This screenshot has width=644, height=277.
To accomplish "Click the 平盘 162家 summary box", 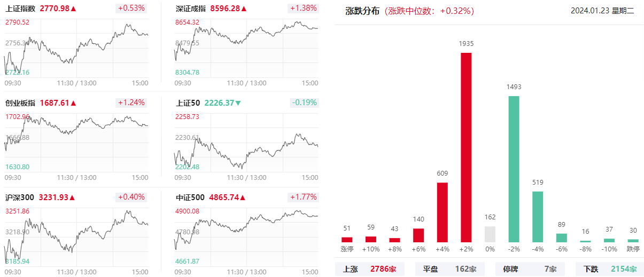I will pyautogui.click(x=449, y=270).
